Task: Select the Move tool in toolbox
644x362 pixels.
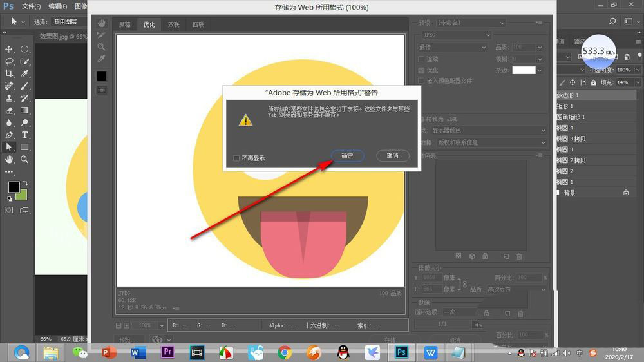Action: (9, 49)
